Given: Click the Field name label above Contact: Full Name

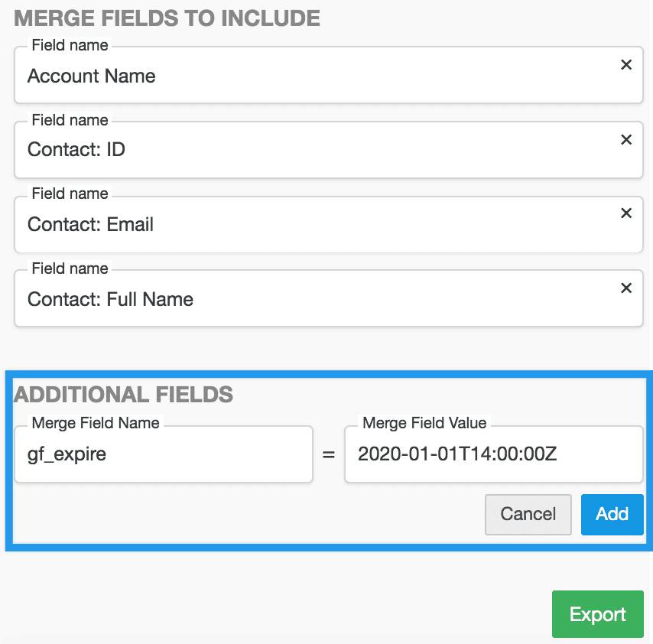Looking at the screenshot, I should pos(70,268).
